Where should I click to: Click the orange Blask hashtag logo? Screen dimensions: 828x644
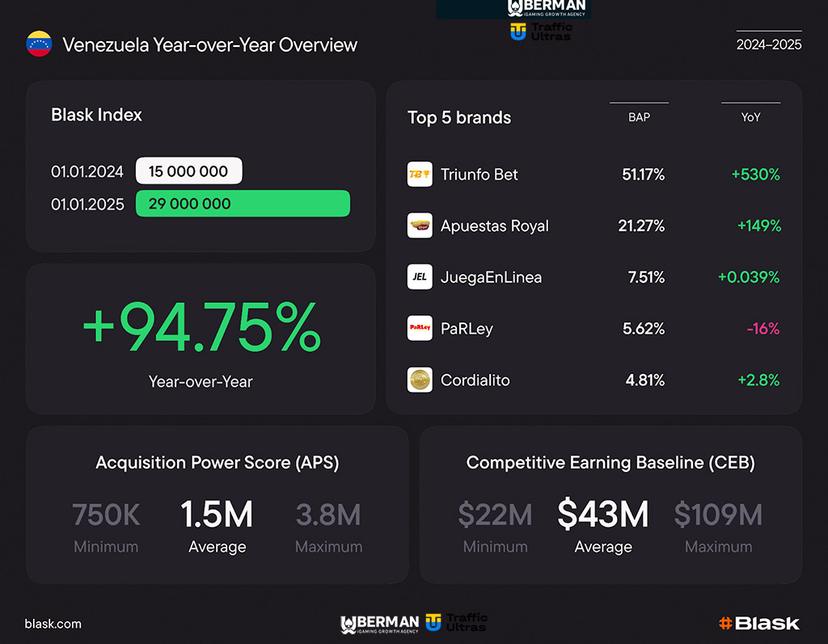tap(758, 623)
